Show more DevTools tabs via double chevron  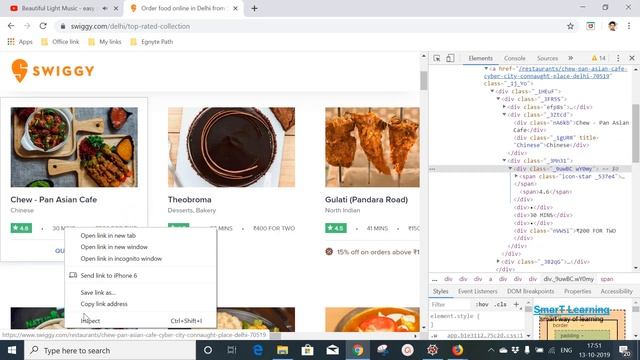coord(571,58)
